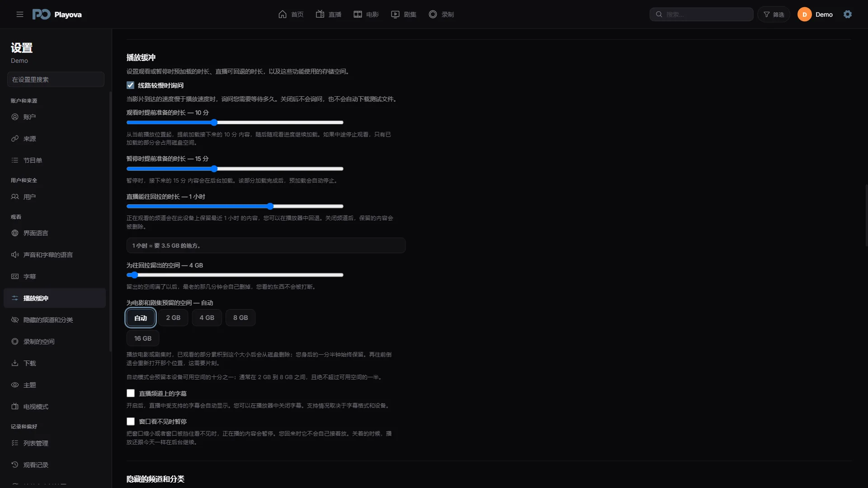Click the 直播能往回拉的时长 slider handle
The height and width of the screenshot is (488, 868).
coord(270,206)
